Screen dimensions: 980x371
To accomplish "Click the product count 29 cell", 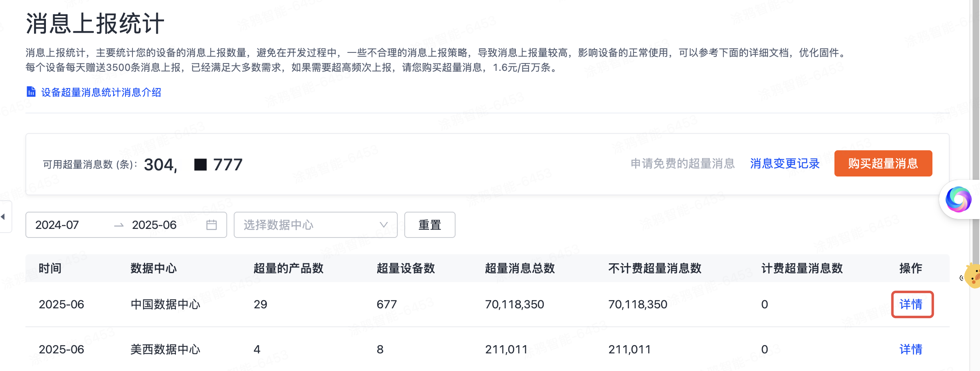I will coord(260,304).
